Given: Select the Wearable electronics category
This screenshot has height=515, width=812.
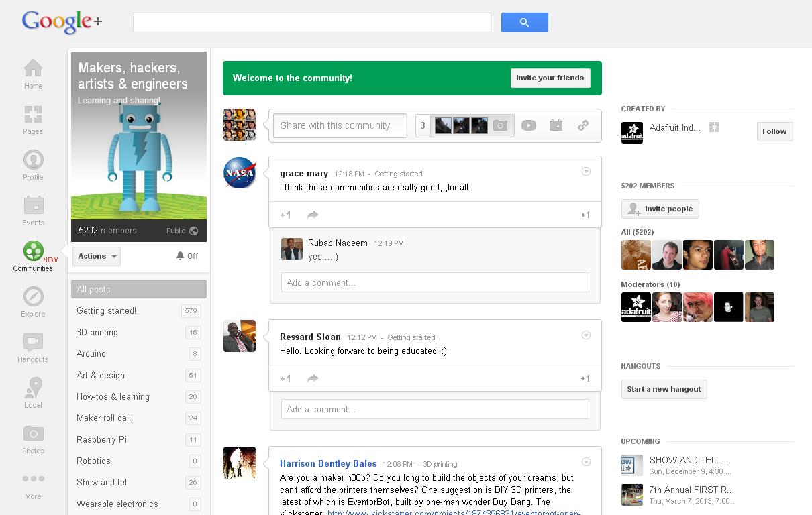Looking at the screenshot, I should coord(139,504).
